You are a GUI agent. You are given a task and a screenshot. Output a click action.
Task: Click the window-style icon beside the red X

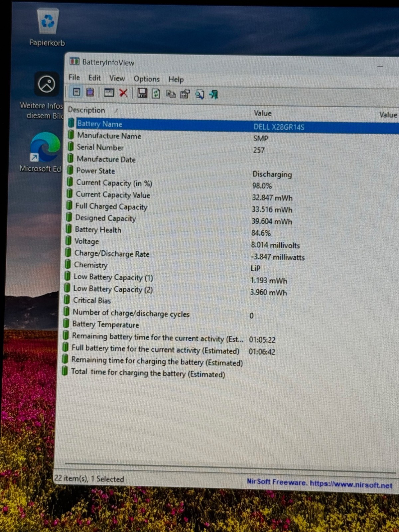pyautogui.click(x=109, y=93)
